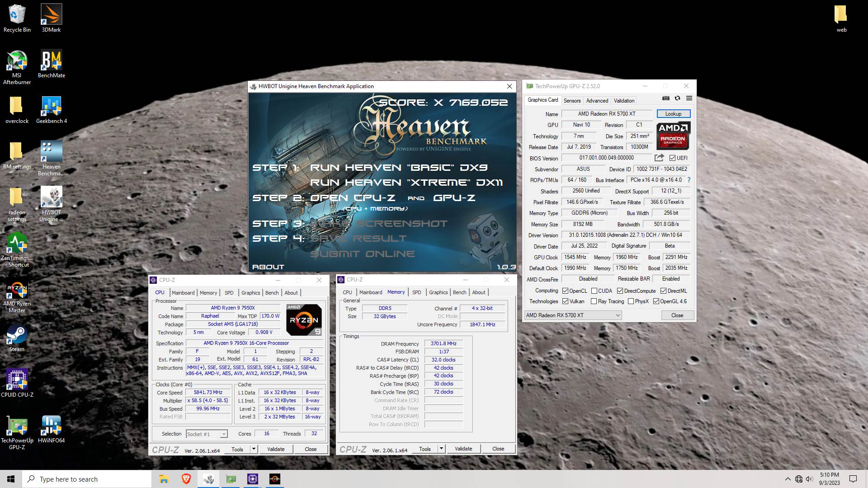868x488 pixels.
Task: Show hidden system tray icons chevron
Action: tap(788, 479)
